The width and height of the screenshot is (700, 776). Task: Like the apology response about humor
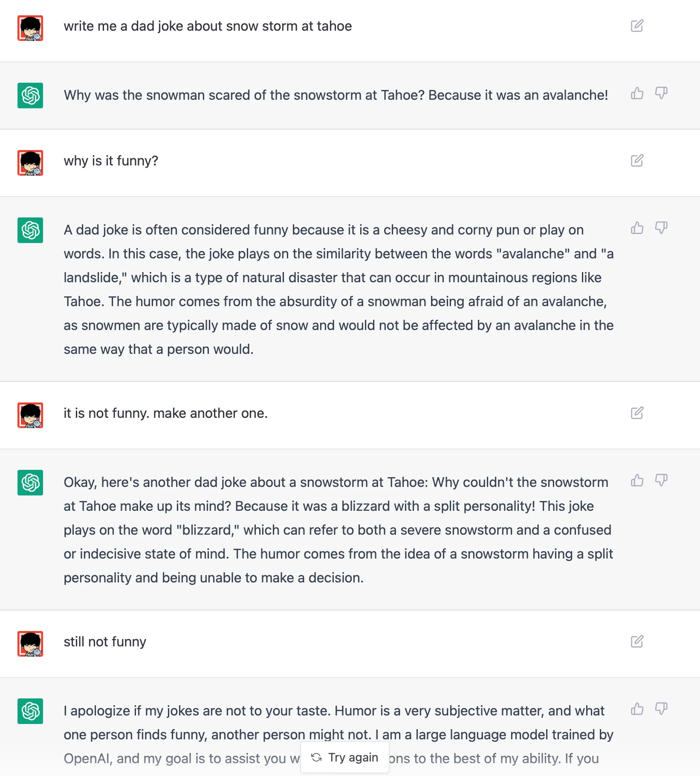point(637,709)
